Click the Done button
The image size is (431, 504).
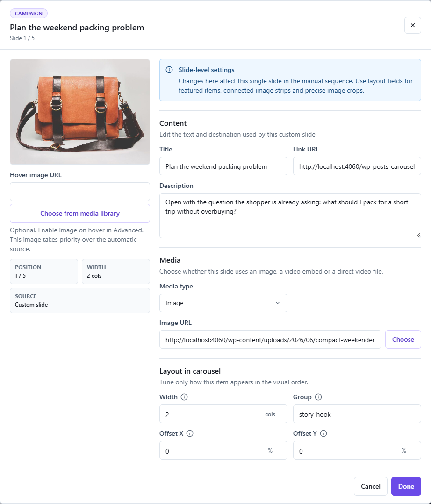[x=406, y=486]
